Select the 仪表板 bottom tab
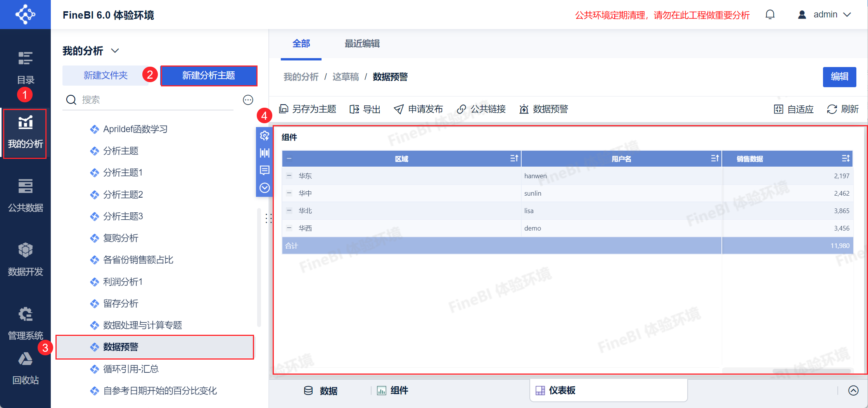 tap(608, 391)
